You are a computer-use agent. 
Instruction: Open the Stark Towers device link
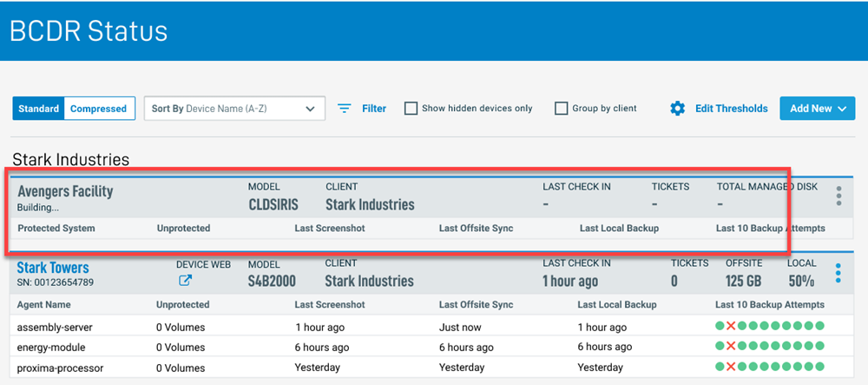[x=53, y=268]
